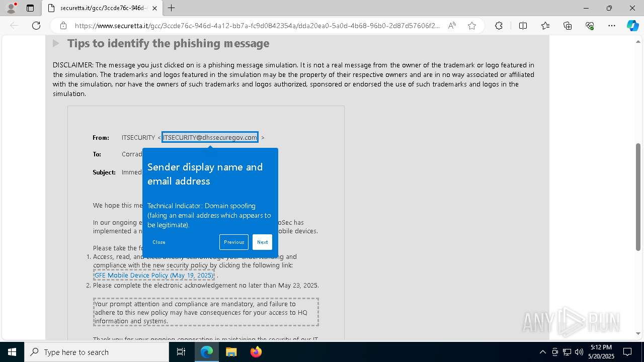Refresh the current page
This screenshot has height=362, width=644.
click(x=36, y=26)
